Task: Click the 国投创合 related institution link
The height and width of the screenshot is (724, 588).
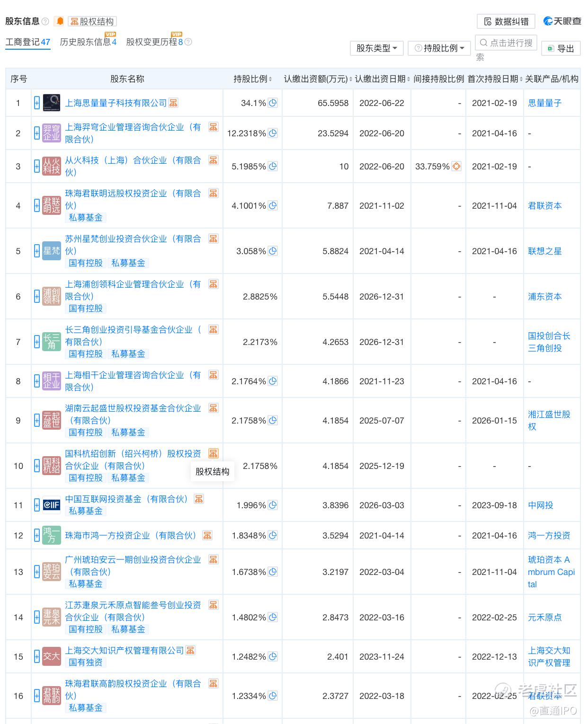Action: click(x=549, y=342)
